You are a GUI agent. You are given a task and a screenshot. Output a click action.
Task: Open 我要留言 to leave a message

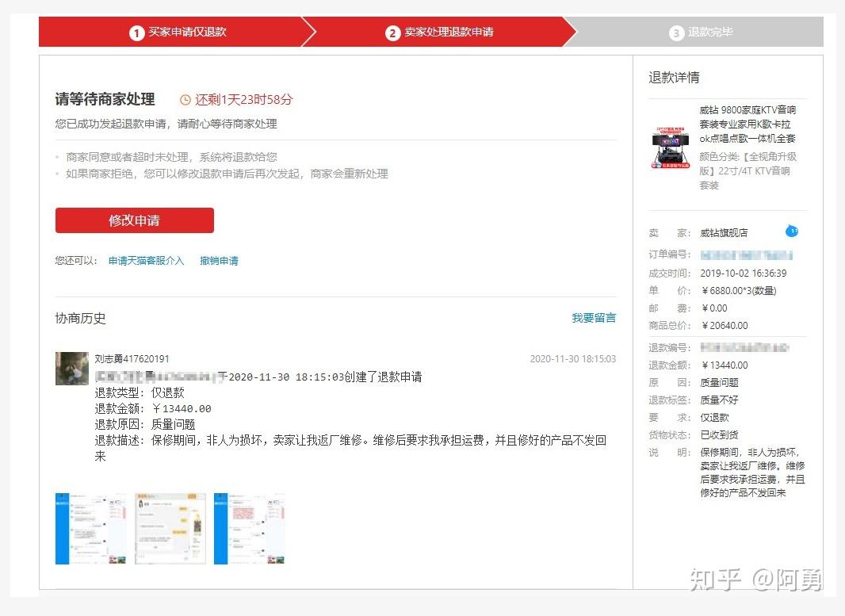pos(594,318)
